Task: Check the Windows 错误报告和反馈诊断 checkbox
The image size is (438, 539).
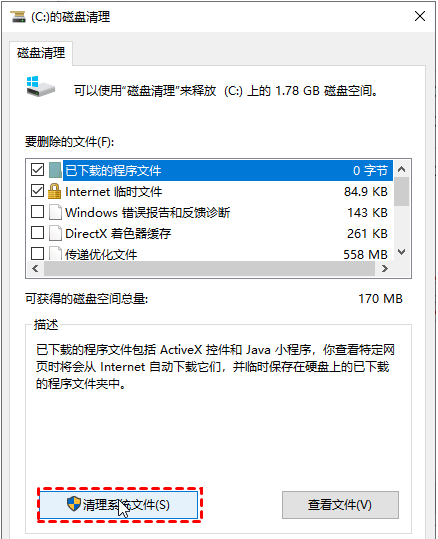Action: click(x=37, y=212)
